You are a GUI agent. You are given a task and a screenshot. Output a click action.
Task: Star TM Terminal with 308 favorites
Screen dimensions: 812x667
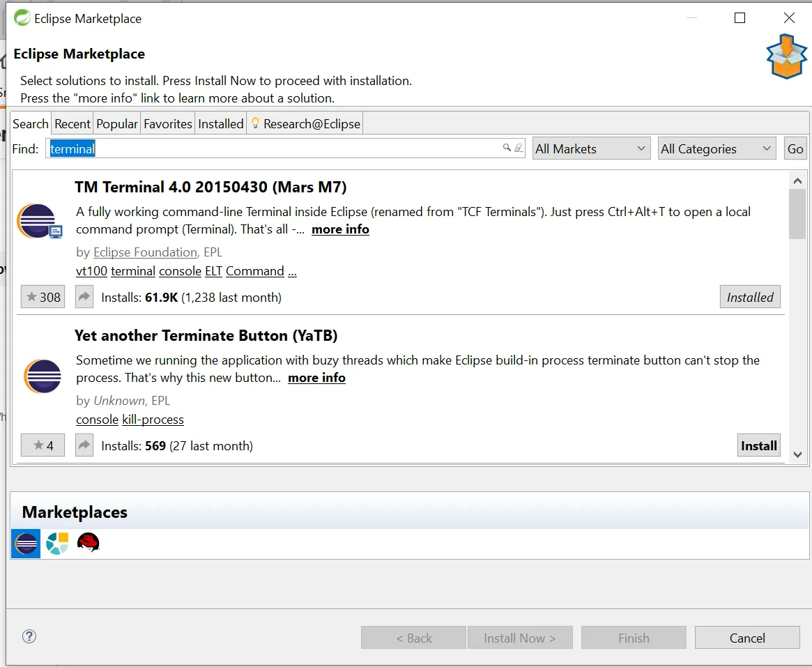(x=43, y=297)
